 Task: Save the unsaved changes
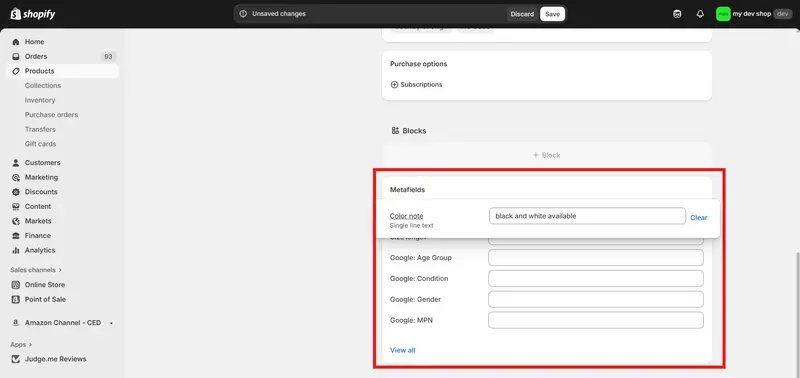(553, 14)
